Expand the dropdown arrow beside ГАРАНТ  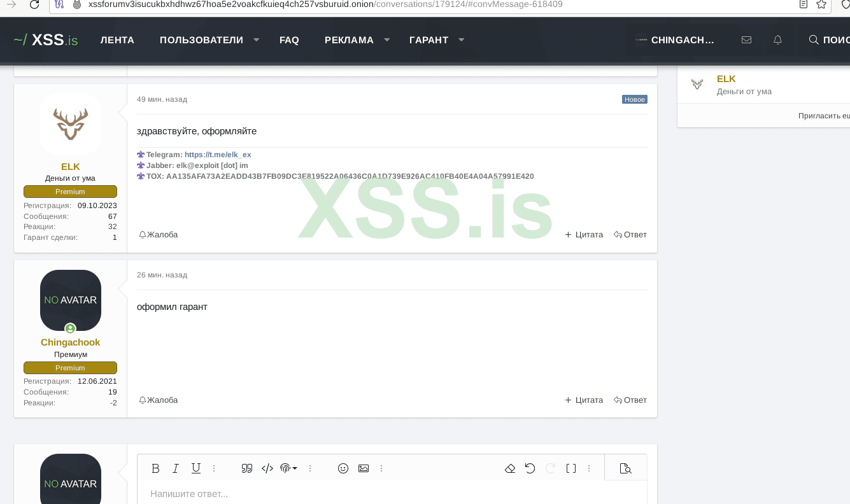(461, 39)
